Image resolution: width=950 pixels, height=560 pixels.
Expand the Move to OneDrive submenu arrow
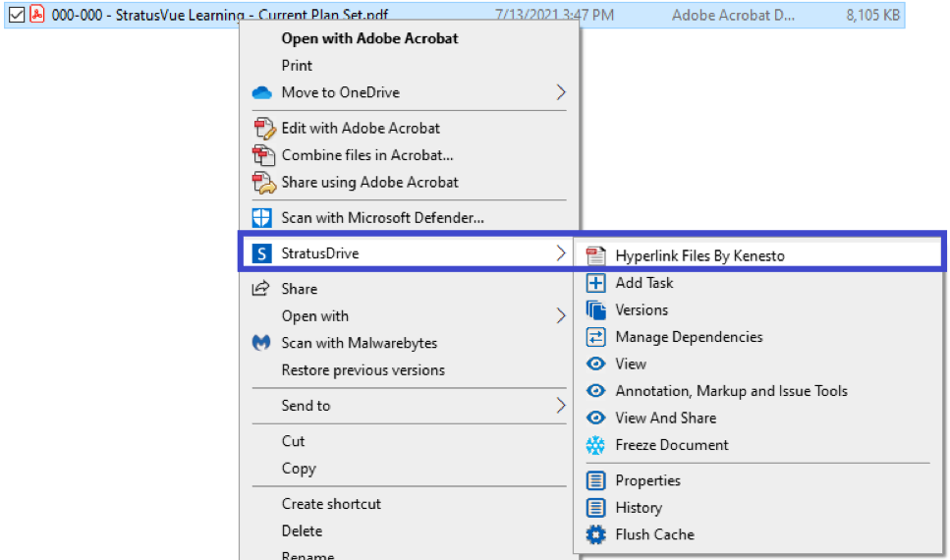560,92
